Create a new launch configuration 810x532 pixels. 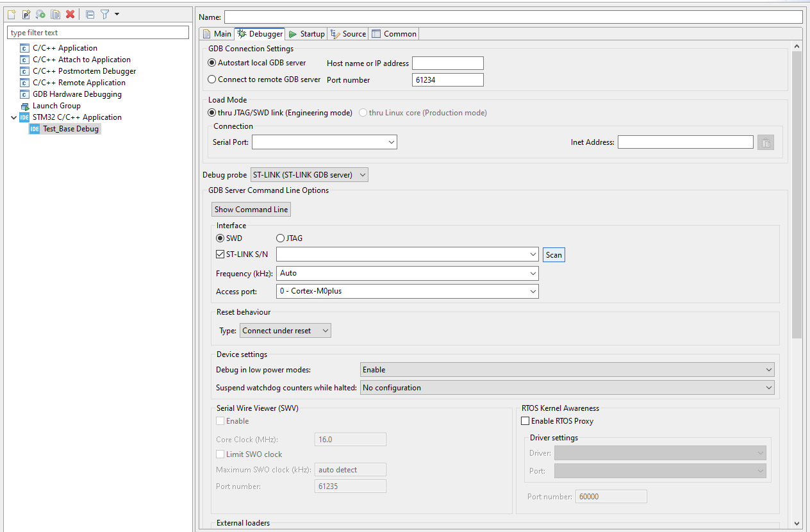point(11,13)
